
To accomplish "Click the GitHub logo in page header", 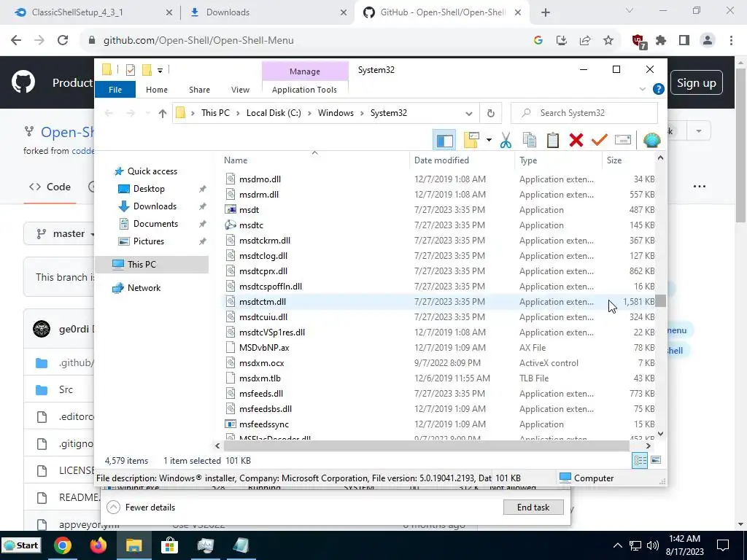I will coord(23,82).
